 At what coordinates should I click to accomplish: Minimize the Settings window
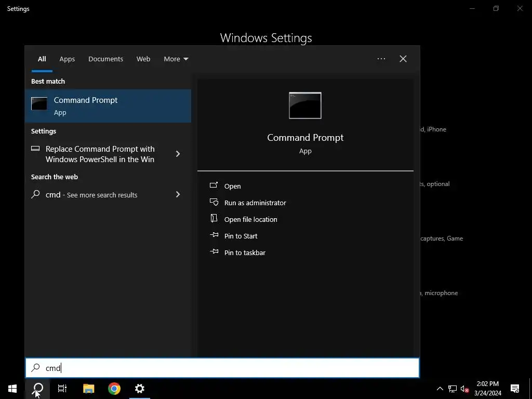472,8
